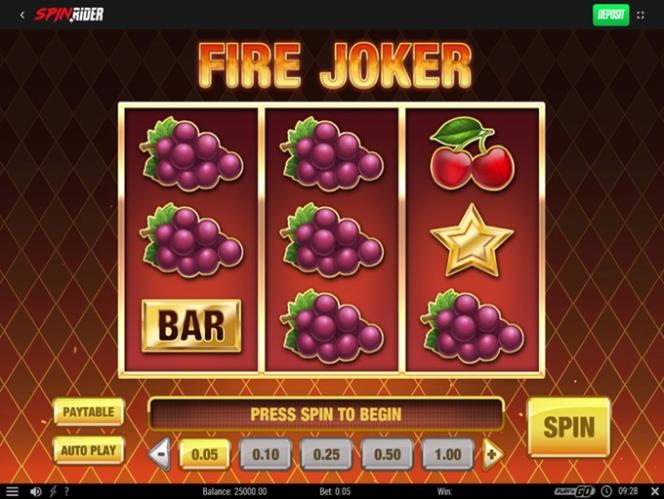The width and height of the screenshot is (664, 499).
Task: Decrease bet with minus arrow
Action: tap(160, 454)
